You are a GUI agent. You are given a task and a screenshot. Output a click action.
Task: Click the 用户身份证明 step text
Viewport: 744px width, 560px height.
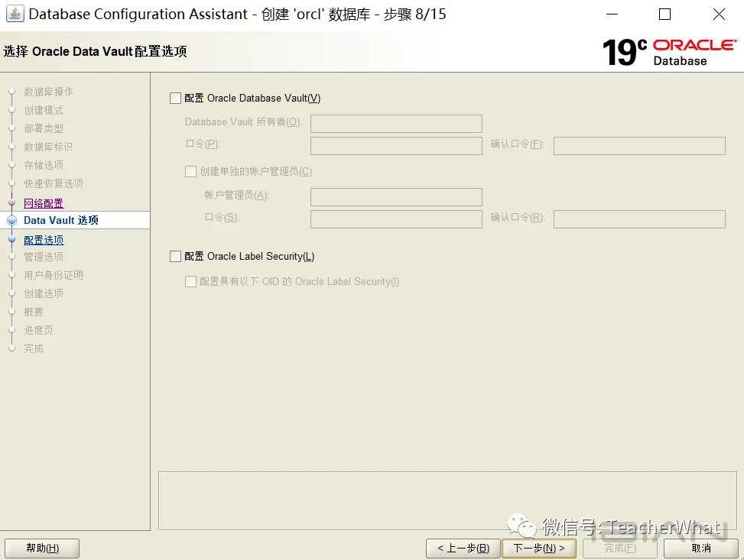pos(54,275)
